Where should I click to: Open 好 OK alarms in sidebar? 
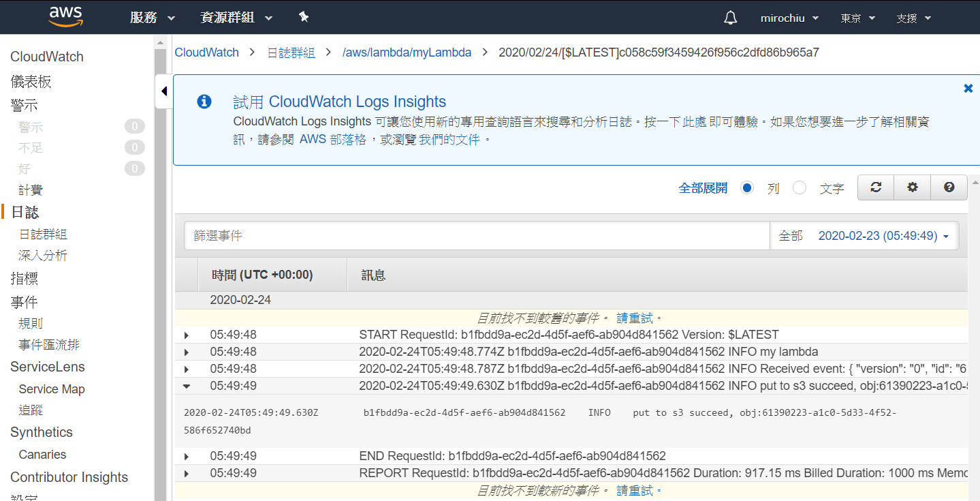[25, 168]
